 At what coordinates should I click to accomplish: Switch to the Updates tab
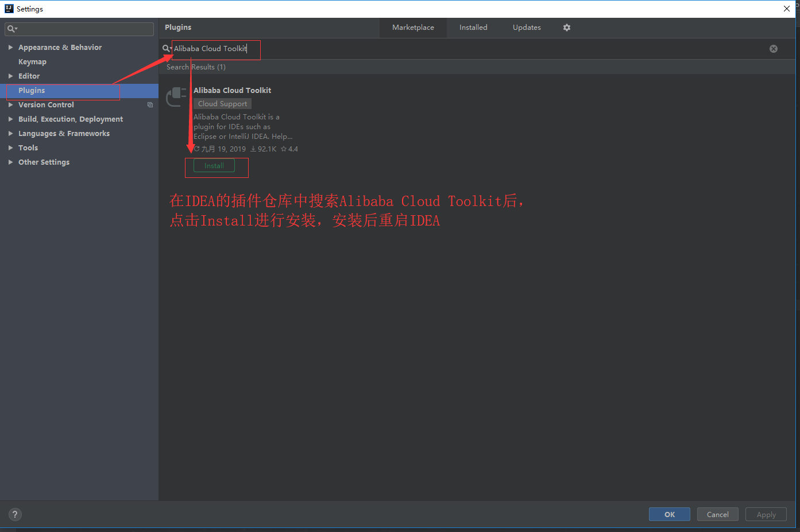coord(527,28)
